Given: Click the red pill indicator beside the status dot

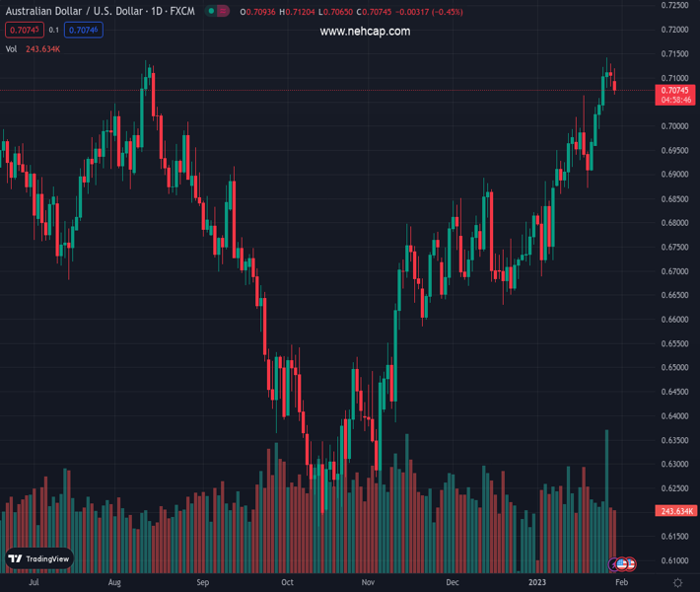Looking at the screenshot, I should pyautogui.click(x=223, y=12).
